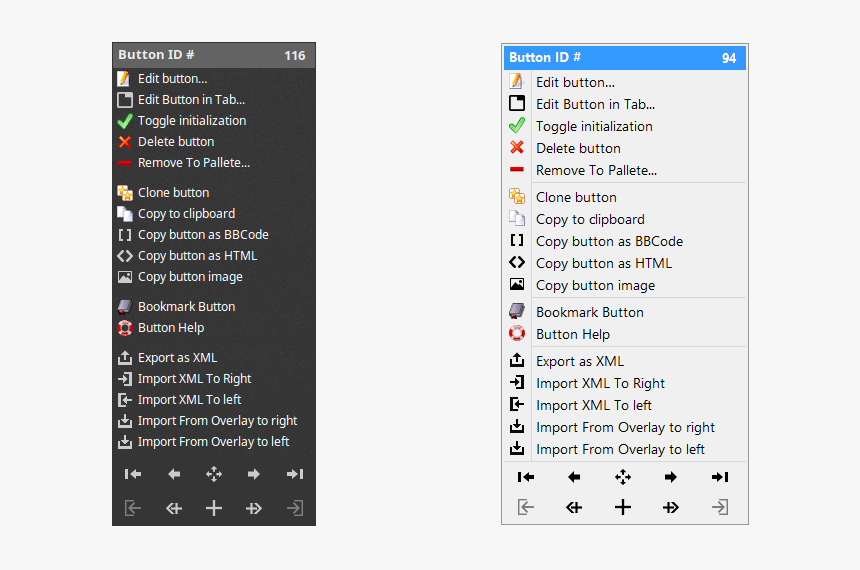Click the four-way move icon in dark menu

(x=214, y=474)
